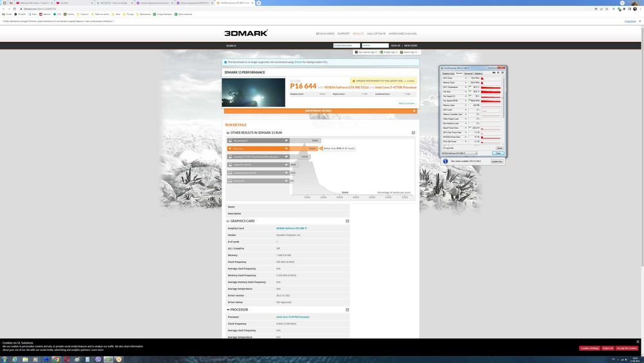Click Reject All in cookie banner
This screenshot has width=644, height=363.
pos(608,348)
